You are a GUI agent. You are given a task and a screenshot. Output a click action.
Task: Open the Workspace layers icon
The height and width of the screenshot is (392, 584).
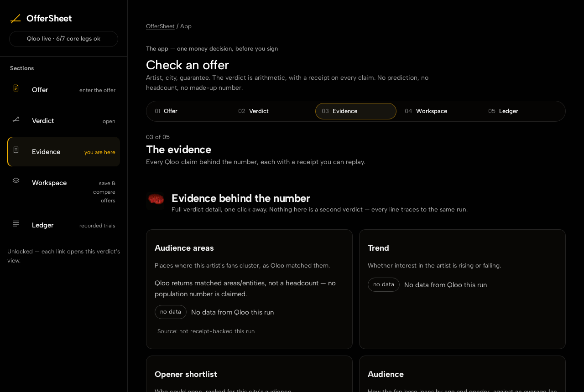click(16, 181)
